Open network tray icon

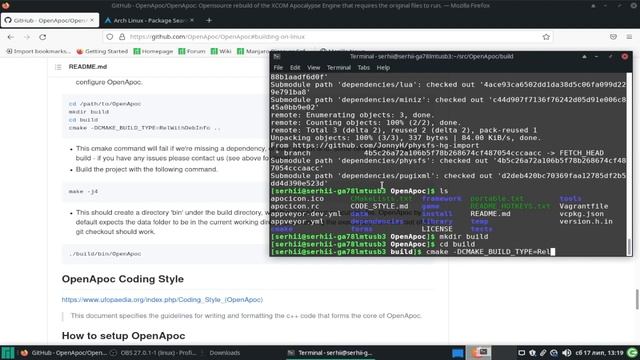553,353
